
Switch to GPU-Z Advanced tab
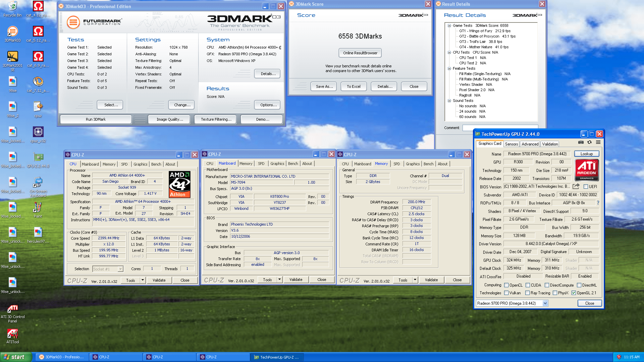pyautogui.click(x=530, y=144)
